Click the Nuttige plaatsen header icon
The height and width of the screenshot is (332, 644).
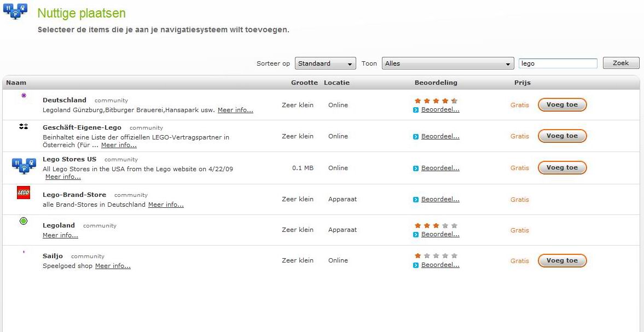[x=16, y=11]
